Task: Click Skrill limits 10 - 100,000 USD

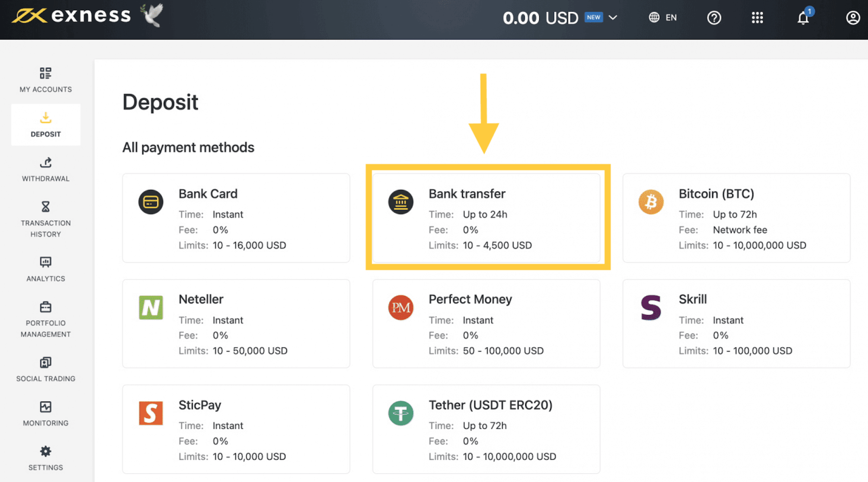Action: tap(752, 351)
